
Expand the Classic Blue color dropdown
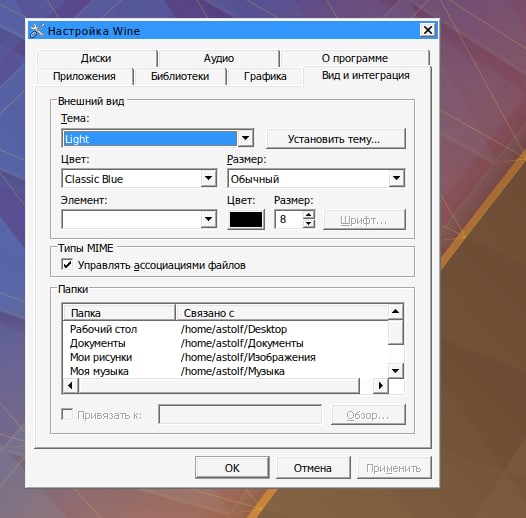(139, 178)
